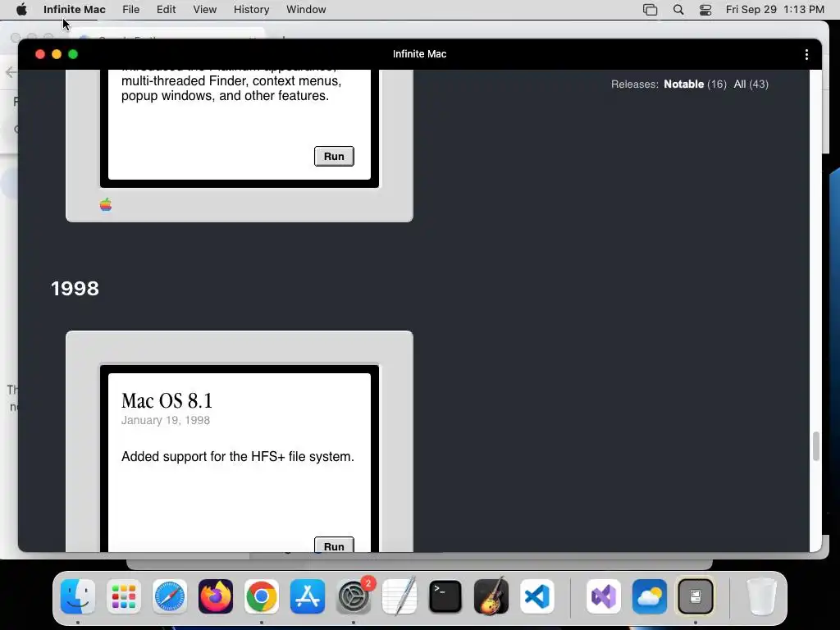Screen dimensions: 840x630
Task: Open the Weather app from the Dock
Action: tap(650, 596)
